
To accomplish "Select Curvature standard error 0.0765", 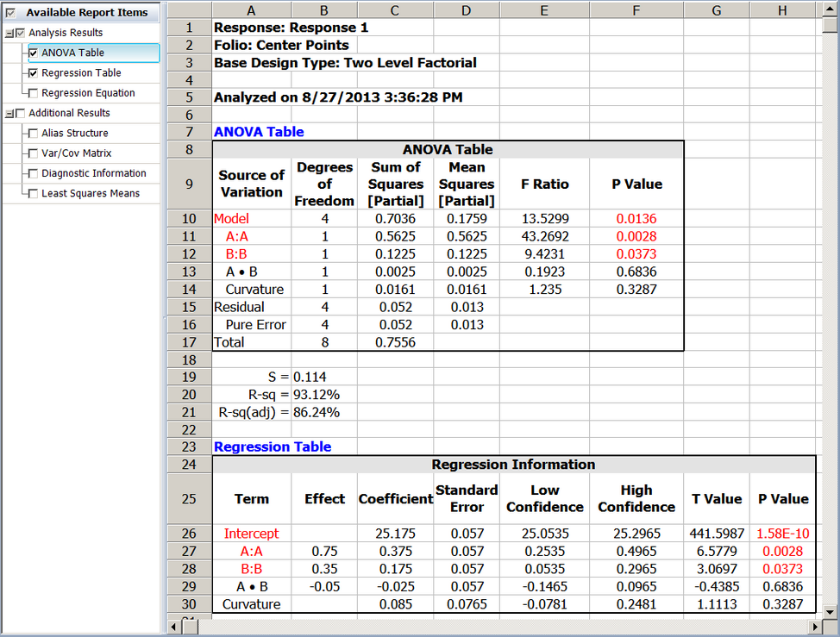I will (x=467, y=603).
